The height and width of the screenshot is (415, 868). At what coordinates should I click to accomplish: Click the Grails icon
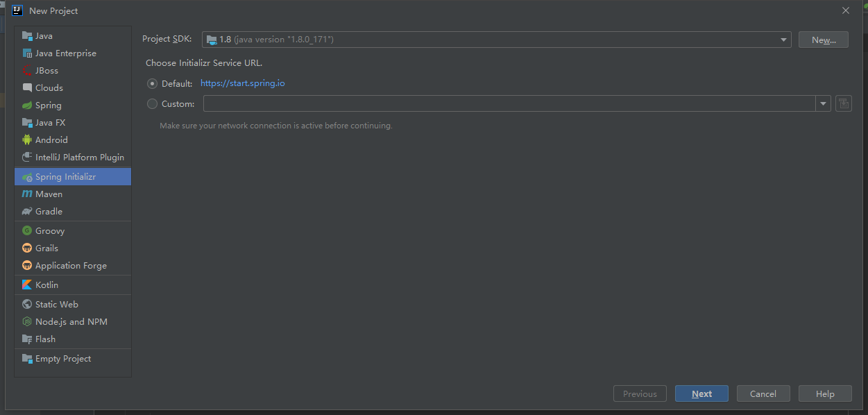27,248
